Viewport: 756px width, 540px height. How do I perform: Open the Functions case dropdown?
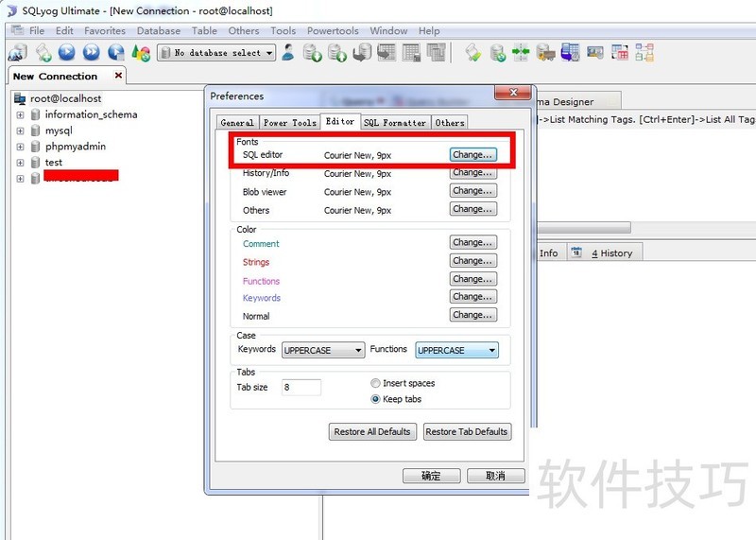coord(457,350)
